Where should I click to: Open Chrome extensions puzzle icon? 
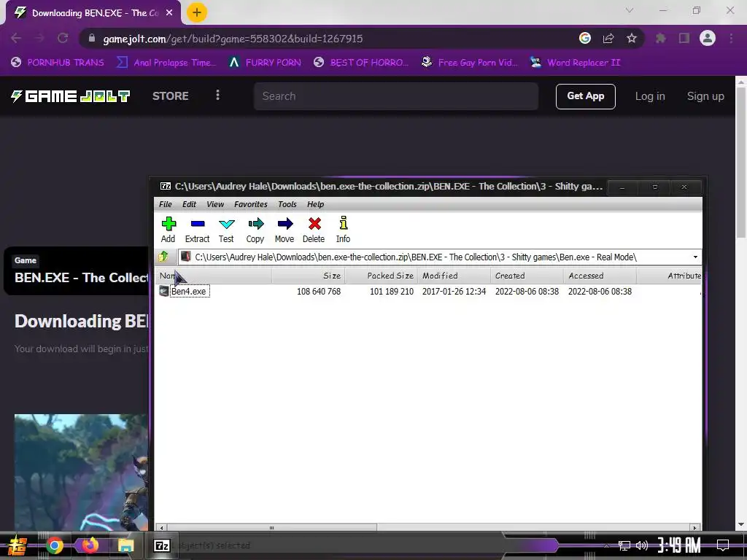661,38
